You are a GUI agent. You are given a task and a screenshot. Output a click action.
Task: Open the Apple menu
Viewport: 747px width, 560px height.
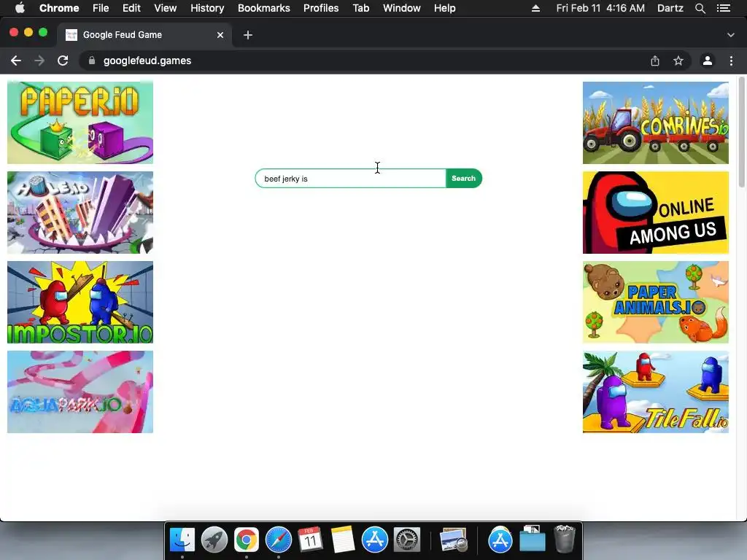20,8
